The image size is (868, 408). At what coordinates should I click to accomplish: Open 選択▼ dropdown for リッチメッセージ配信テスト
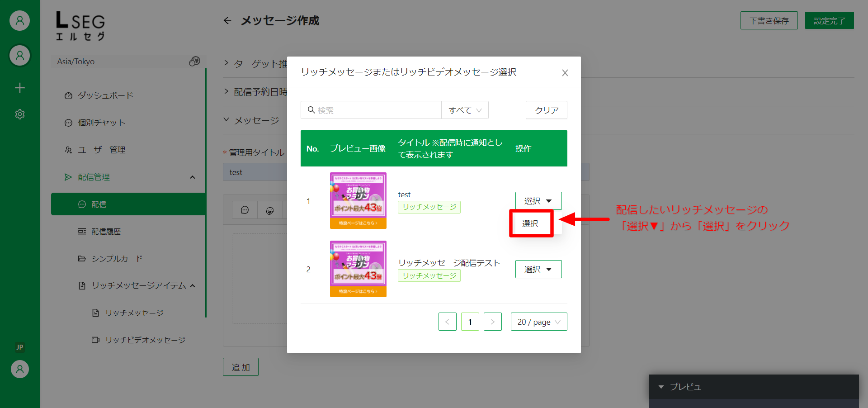point(538,269)
